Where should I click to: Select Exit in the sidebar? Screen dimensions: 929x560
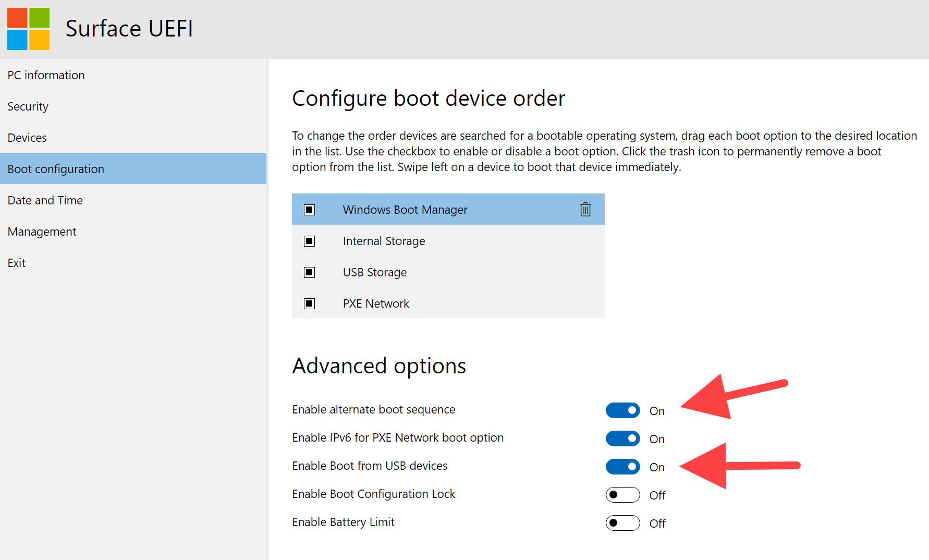point(133,263)
